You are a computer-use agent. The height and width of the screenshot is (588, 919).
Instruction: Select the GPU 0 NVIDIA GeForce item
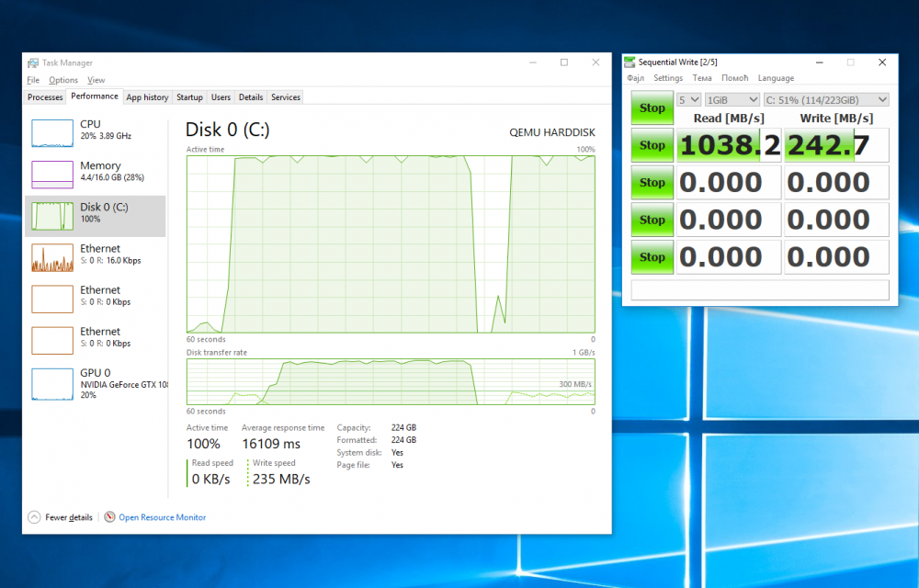click(96, 383)
